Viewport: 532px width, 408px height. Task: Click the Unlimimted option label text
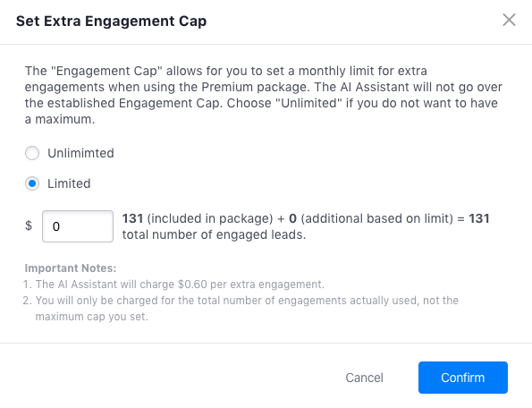[x=80, y=153]
